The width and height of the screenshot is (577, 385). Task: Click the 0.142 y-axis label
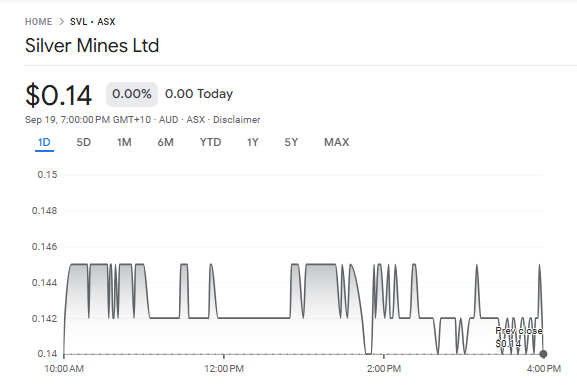(45, 318)
